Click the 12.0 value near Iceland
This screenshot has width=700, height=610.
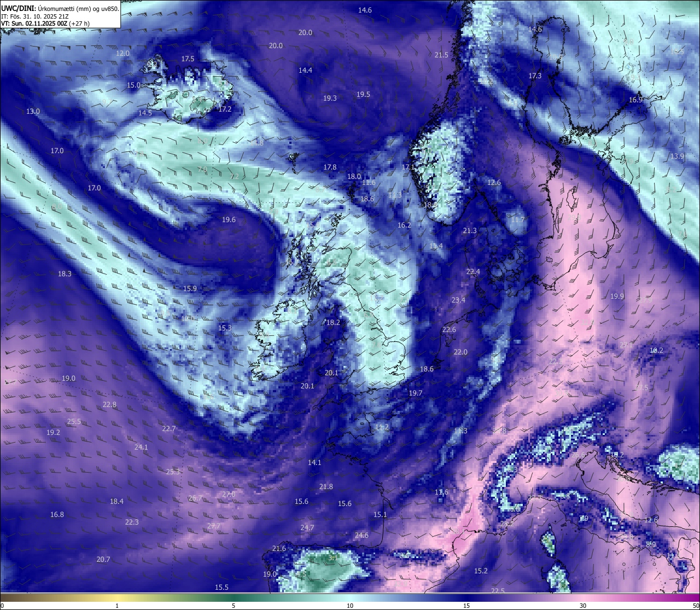[x=123, y=54]
